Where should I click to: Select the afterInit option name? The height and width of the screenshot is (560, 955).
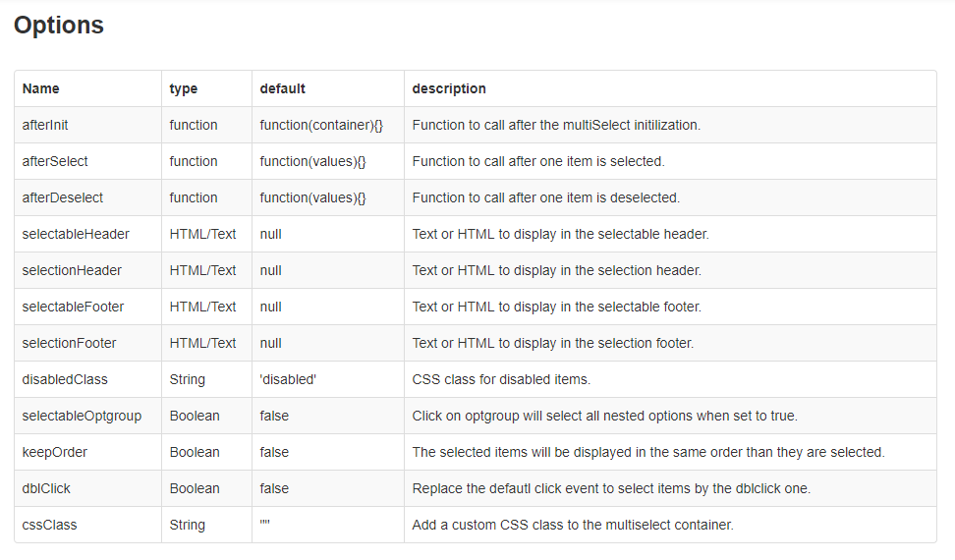pos(45,126)
